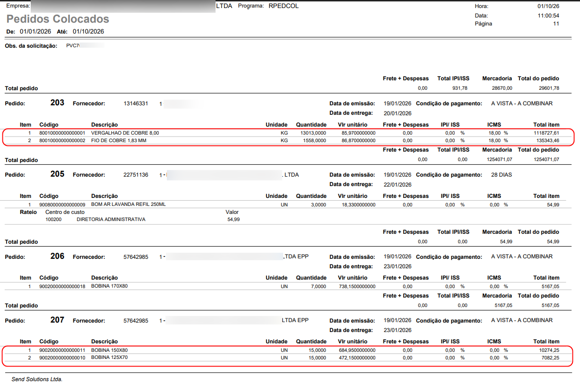Select unit price "85,9700000000"

coord(359,133)
